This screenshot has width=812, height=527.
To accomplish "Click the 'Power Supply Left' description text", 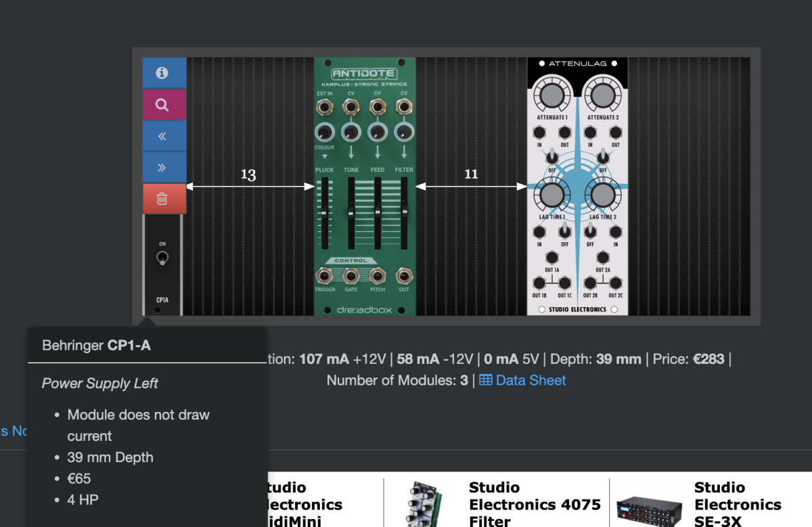I will click(x=100, y=383).
